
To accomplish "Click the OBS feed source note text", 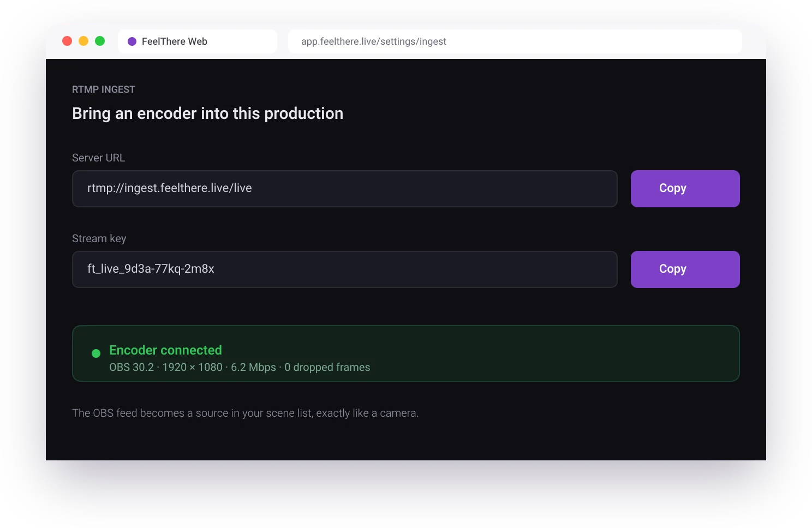I will (x=245, y=413).
